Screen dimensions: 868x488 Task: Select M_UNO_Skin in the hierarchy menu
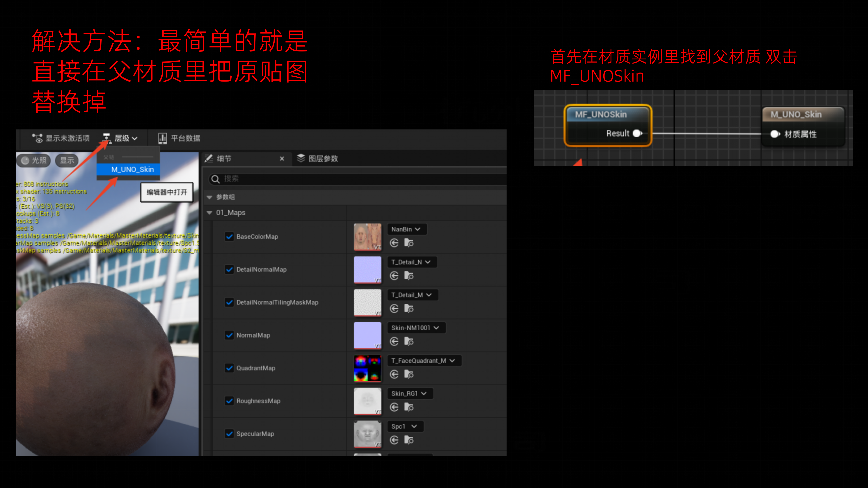(128, 169)
